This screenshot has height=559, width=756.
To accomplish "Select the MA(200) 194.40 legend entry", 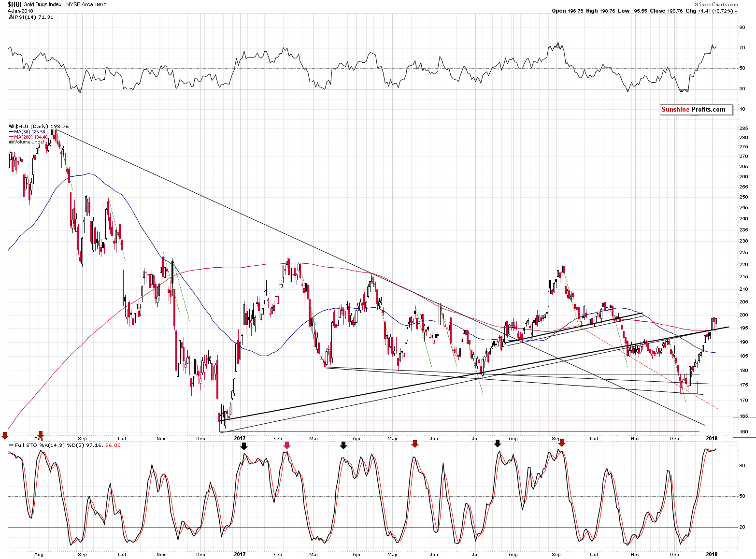I will pos(29,137).
